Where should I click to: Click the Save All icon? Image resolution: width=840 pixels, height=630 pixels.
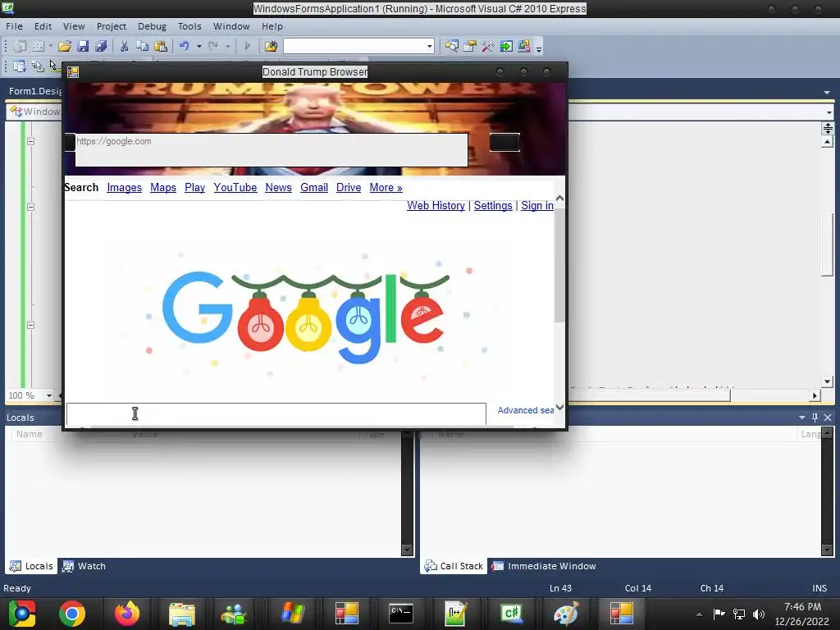click(101, 46)
